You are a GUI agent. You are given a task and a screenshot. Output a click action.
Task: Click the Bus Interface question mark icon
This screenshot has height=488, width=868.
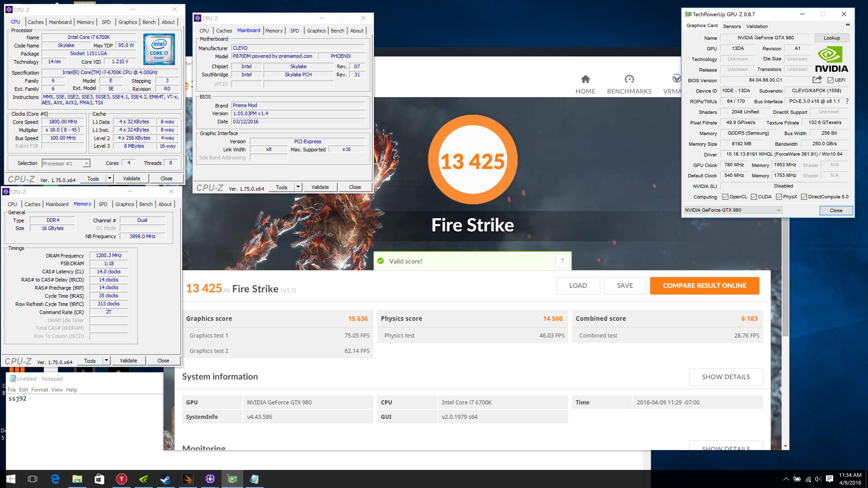847,101
